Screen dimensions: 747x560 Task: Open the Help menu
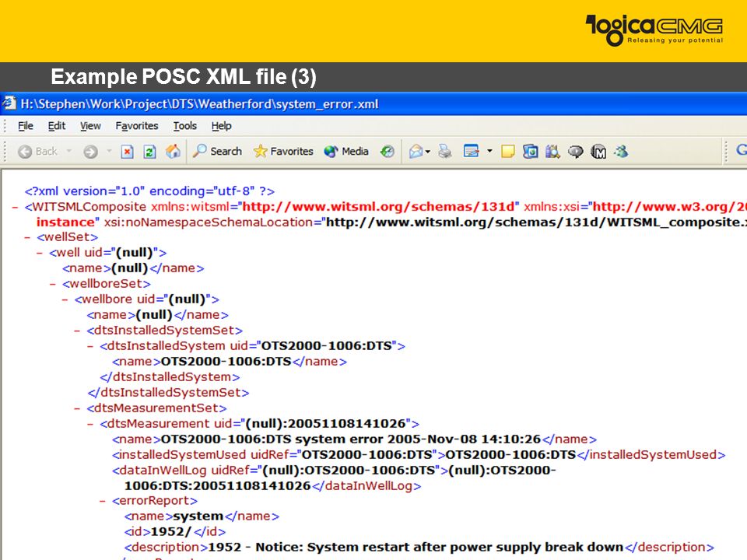[x=222, y=126]
